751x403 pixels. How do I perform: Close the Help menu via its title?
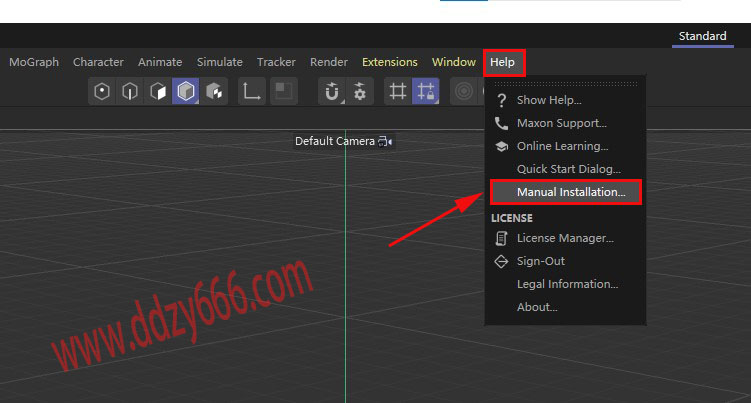click(x=502, y=62)
